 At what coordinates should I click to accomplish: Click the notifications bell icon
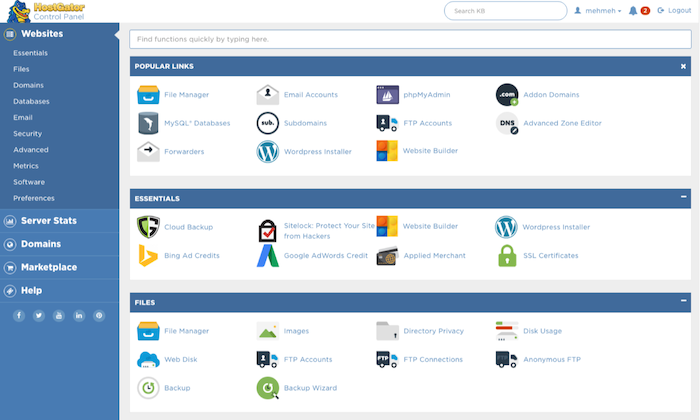point(633,11)
